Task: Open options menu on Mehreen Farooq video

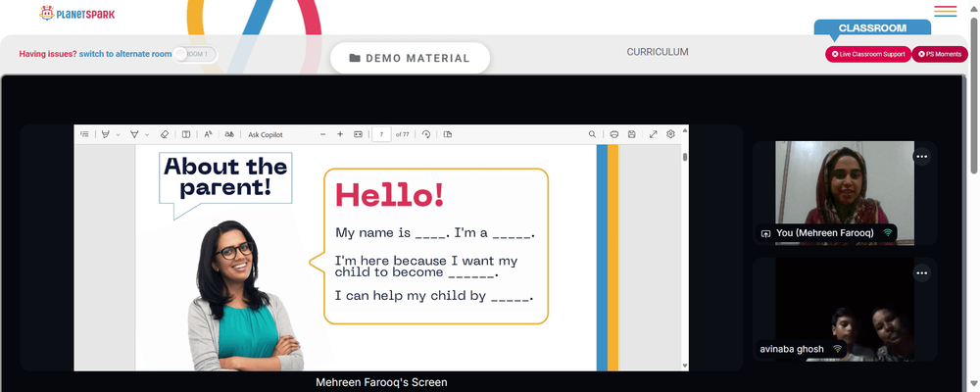Action: [922, 157]
